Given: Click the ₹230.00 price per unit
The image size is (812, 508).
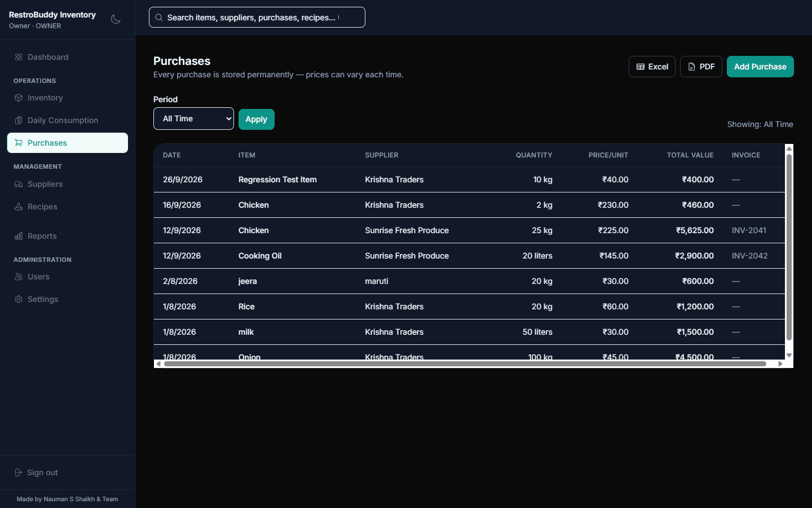Looking at the screenshot, I should click(x=613, y=205).
